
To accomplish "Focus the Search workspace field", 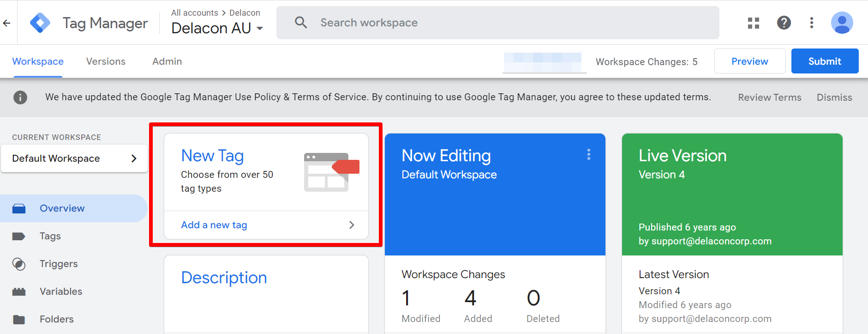I will click(497, 23).
